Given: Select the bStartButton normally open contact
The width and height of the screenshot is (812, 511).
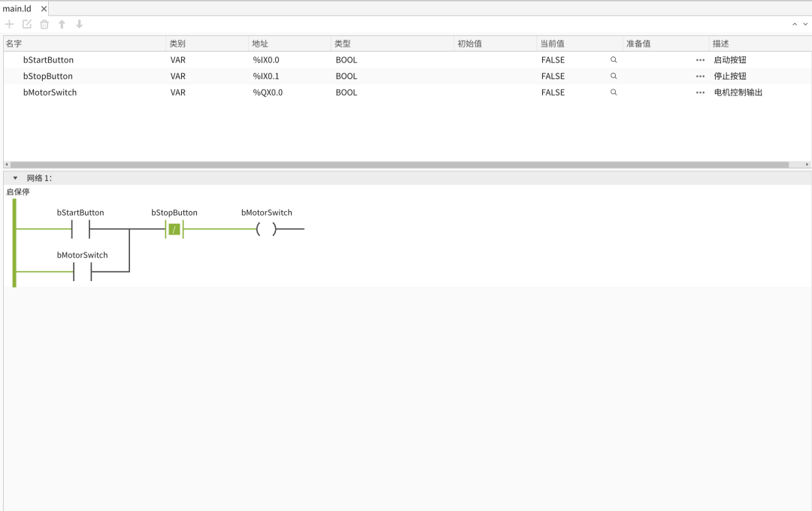Looking at the screenshot, I should click(80, 229).
